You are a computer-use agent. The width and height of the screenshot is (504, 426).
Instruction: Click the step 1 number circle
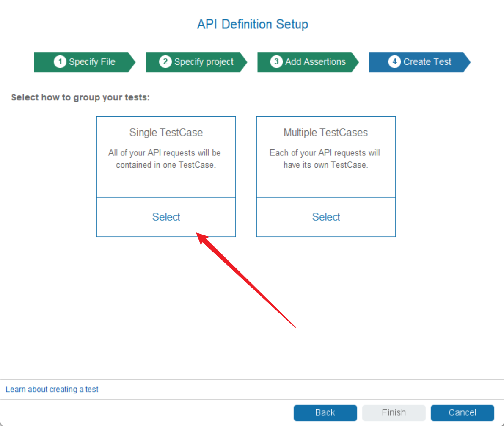click(x=61, y=62)
